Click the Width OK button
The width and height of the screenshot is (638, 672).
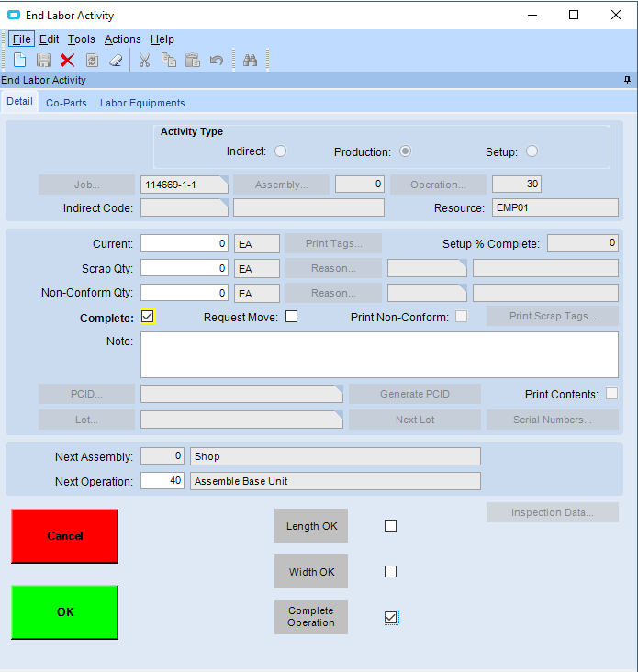click(311, 572)
